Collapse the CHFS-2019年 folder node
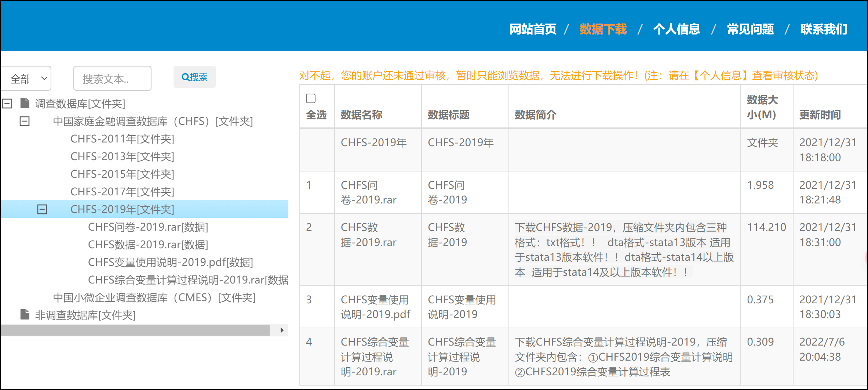 click(42, 209)
